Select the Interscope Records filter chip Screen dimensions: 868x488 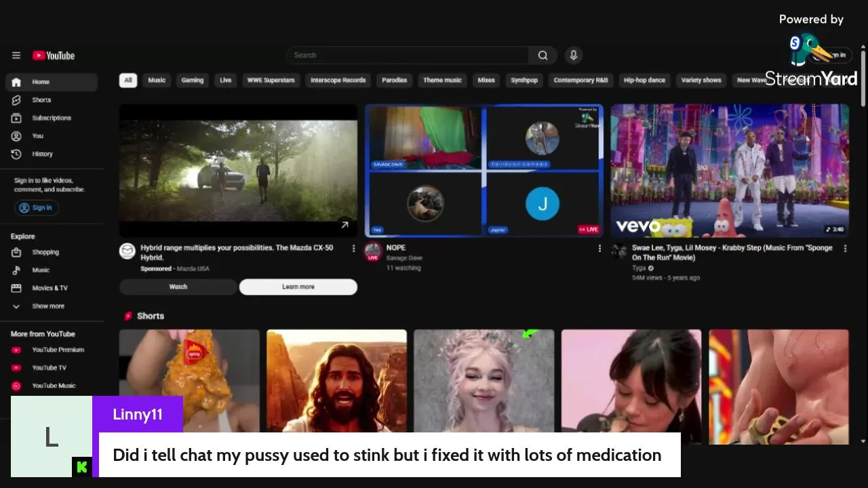coord(338,80)
